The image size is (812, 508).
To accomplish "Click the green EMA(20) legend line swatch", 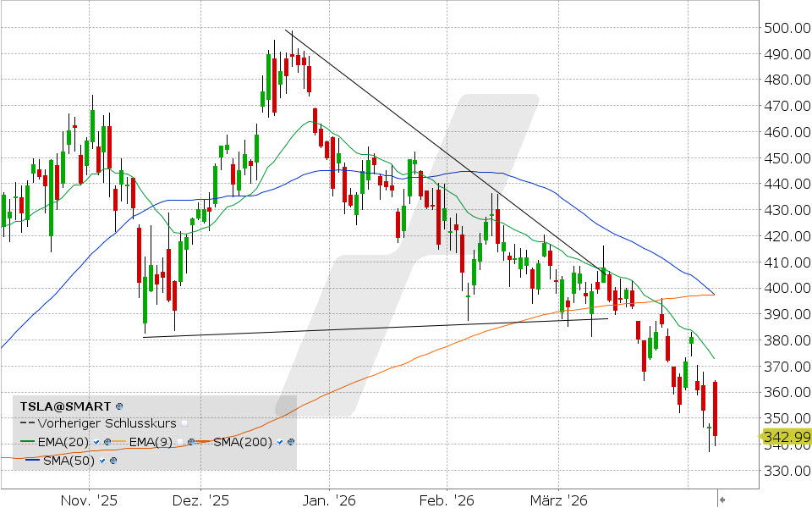I will (26, 442).
